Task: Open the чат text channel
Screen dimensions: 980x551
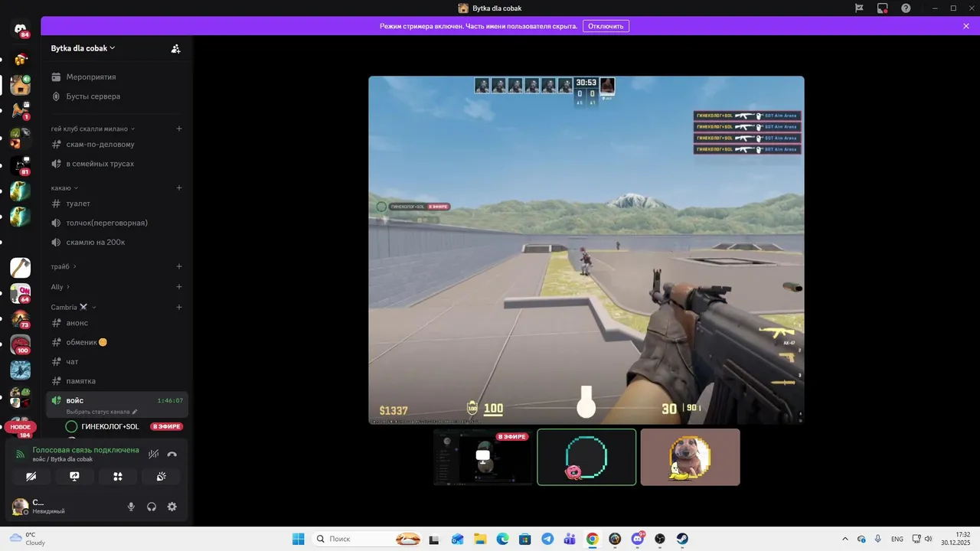Action: [x=116, y=361]
